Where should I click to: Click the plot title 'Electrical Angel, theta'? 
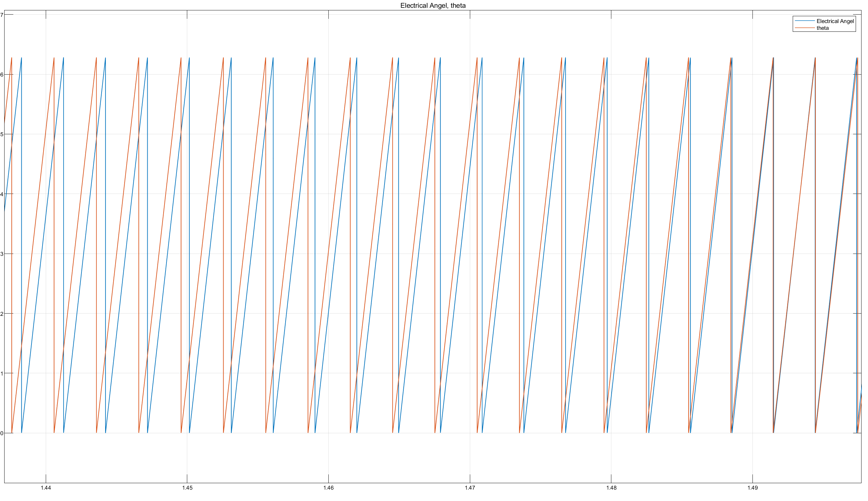tap(433, 6)
